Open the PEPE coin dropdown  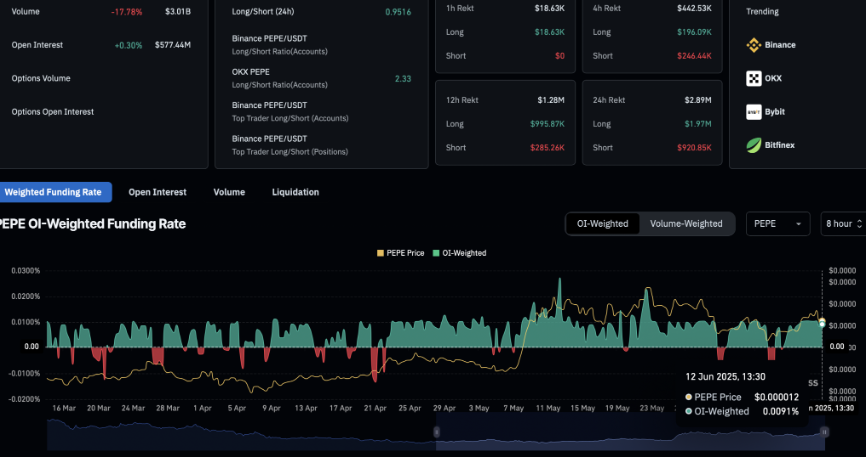point(778,224)
